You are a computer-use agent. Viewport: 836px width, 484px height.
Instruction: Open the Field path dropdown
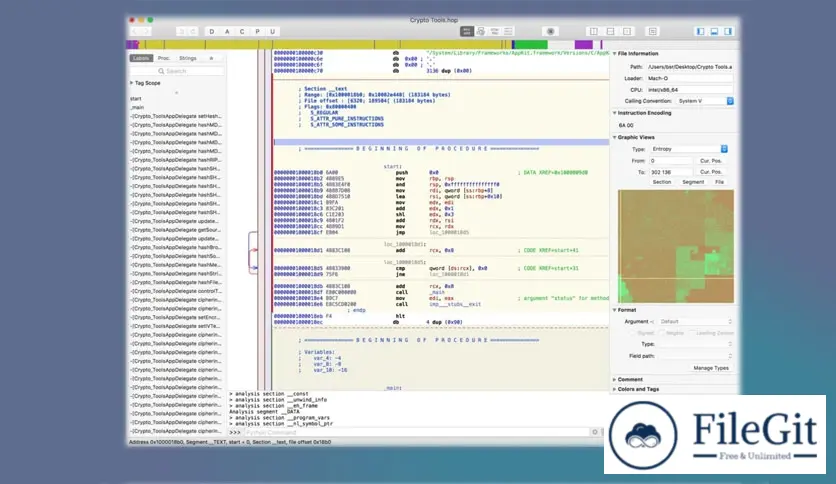click(x=695, y=356)
